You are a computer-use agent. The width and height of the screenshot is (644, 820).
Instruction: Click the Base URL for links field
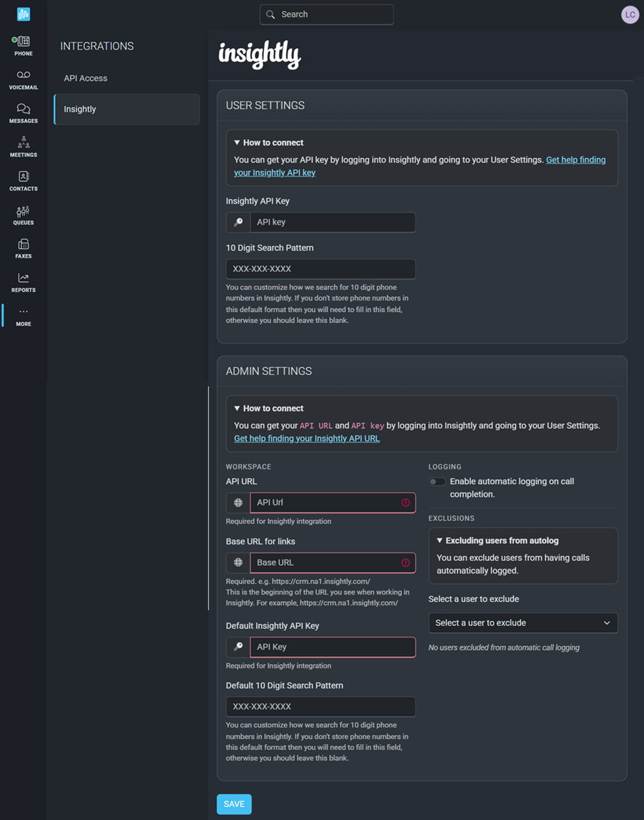coord(325,562)
